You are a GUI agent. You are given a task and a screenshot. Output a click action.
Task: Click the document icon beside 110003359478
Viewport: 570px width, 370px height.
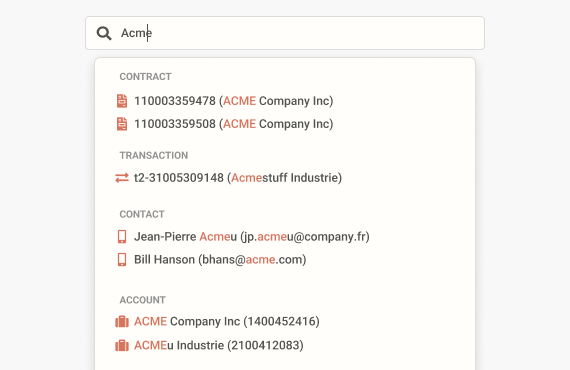pos(122,101)
